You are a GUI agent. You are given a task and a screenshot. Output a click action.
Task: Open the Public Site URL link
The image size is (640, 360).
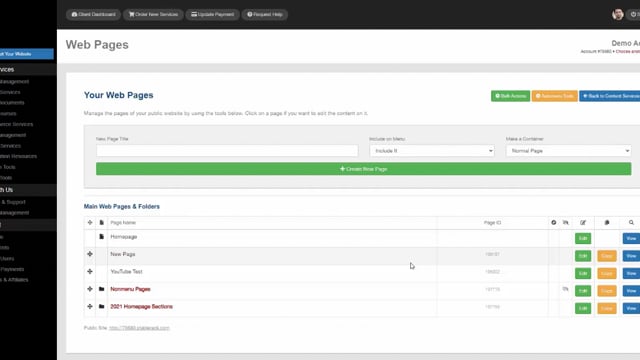(x=139, y=328)
